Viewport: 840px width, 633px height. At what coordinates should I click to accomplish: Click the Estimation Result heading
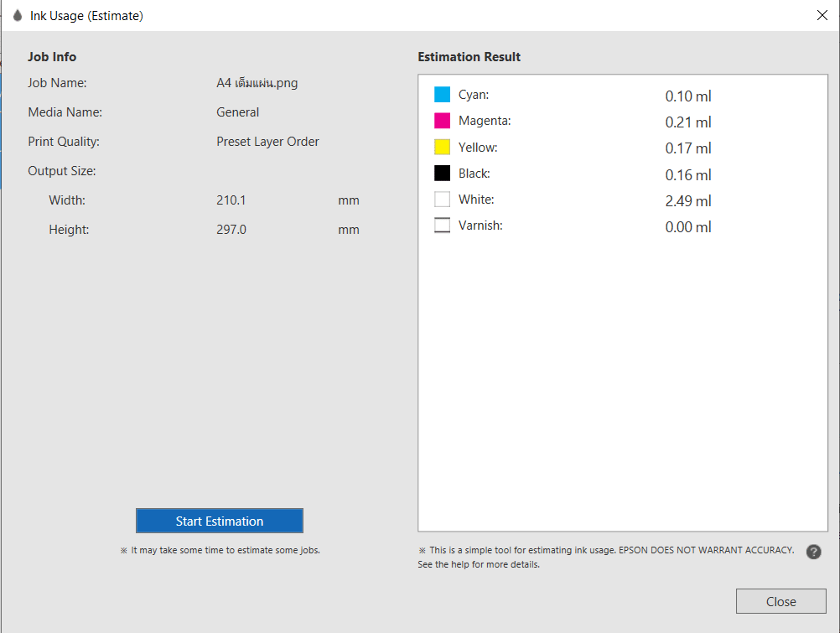(469, 57)
